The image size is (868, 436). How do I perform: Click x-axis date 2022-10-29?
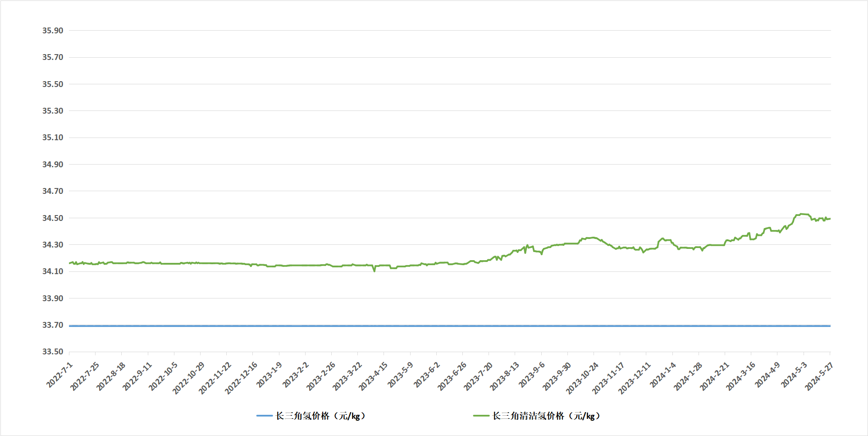[x=188, y=378]
